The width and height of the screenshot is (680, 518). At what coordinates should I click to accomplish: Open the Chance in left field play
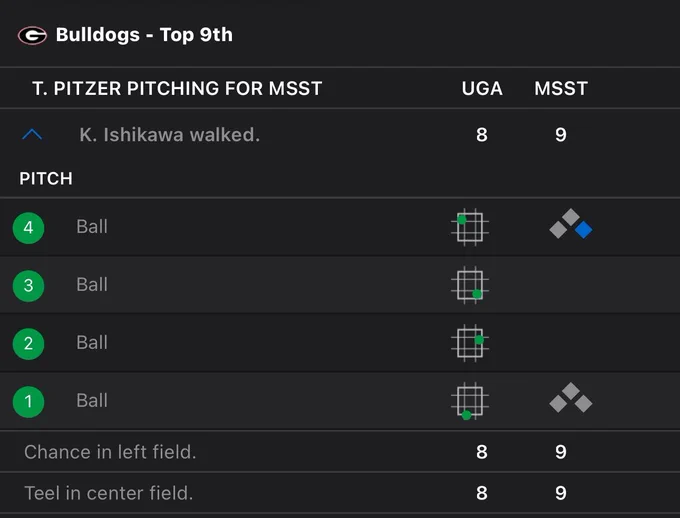[340, 452]
